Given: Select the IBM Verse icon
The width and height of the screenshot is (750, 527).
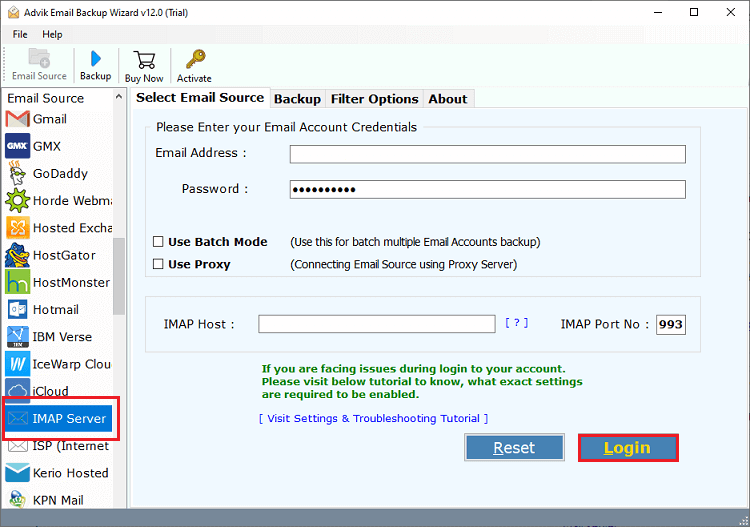Looking at the screenshot, I should tap(17, 337).
